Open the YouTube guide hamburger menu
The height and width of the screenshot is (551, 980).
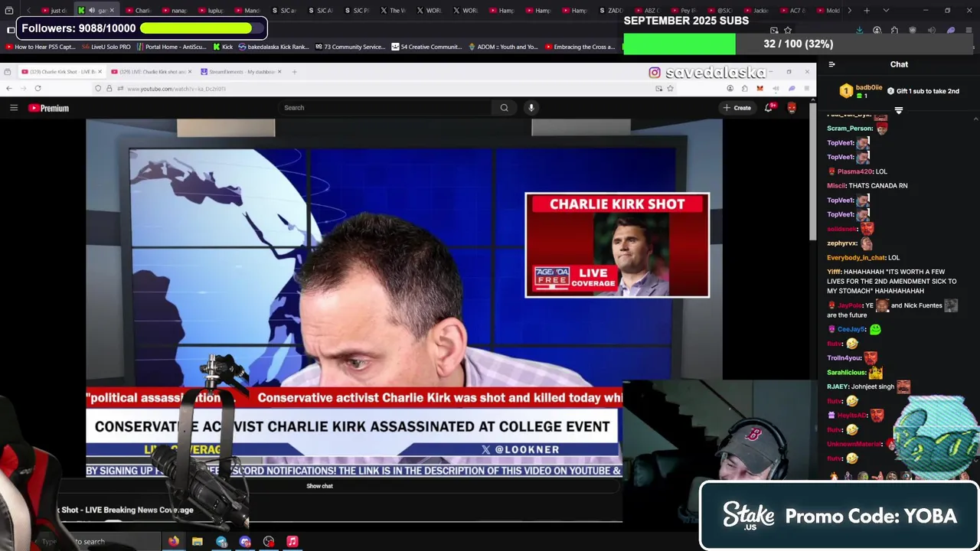14,108
